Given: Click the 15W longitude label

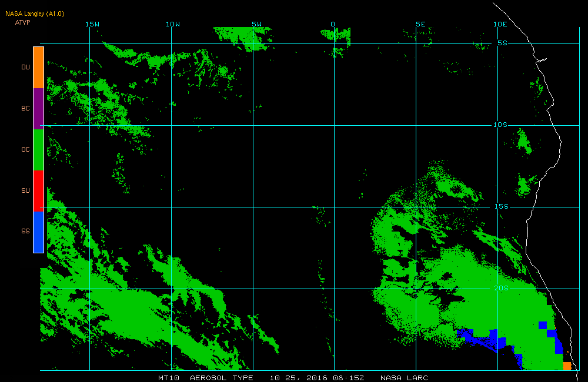Looking at the screenshot, I should (92, 24).
